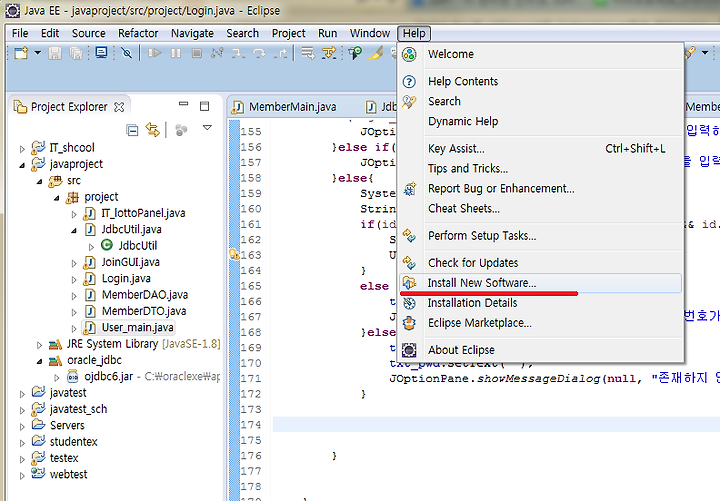720x501 pixels.
Task: Choose Key Assist... menu entry
Action: [541, 149]
